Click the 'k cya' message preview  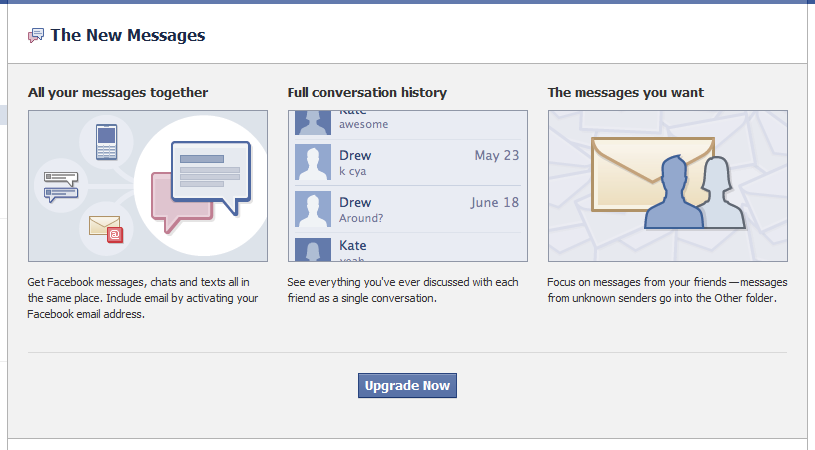tap(353, 171)
